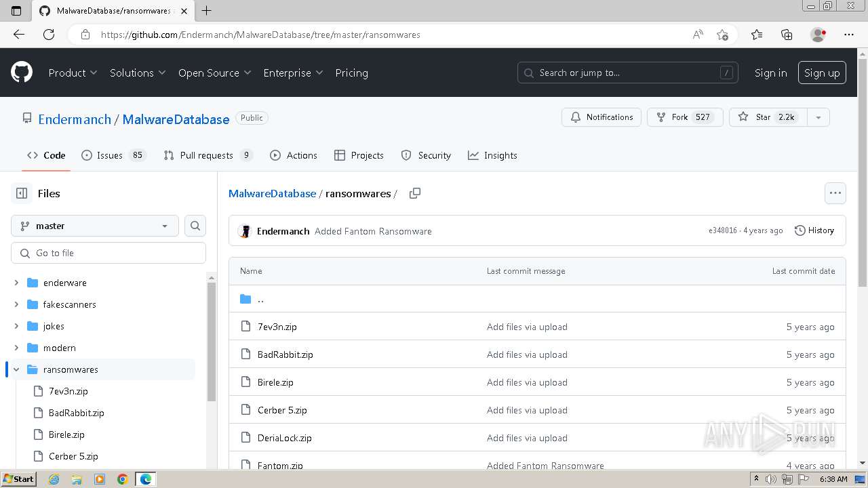The height and width of the screenshot is (488, 868).
Task: Open the Endermanch user link in header
Action: coord(75,119)
